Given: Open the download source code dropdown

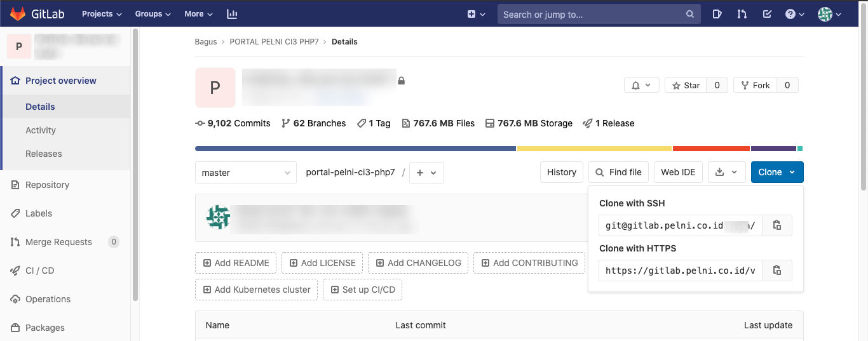Looking at the screenshot, I should (726, 172).
